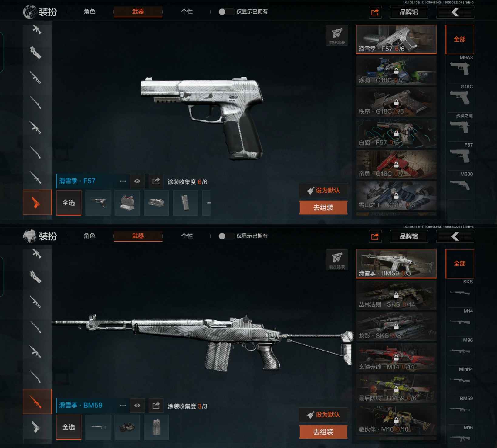
Task: Select the highlighted orange rifle category icon
Action: pyautogui.click(x=37, y=401)
